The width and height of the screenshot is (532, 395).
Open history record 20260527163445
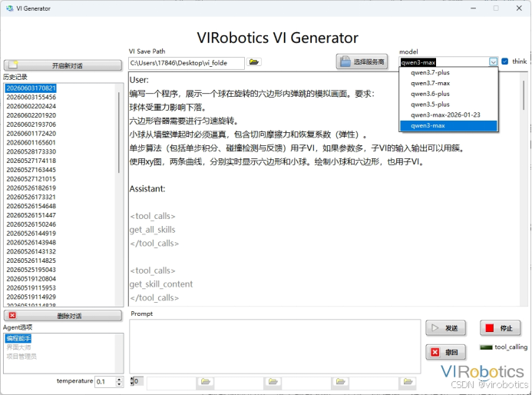pos(31,170)
